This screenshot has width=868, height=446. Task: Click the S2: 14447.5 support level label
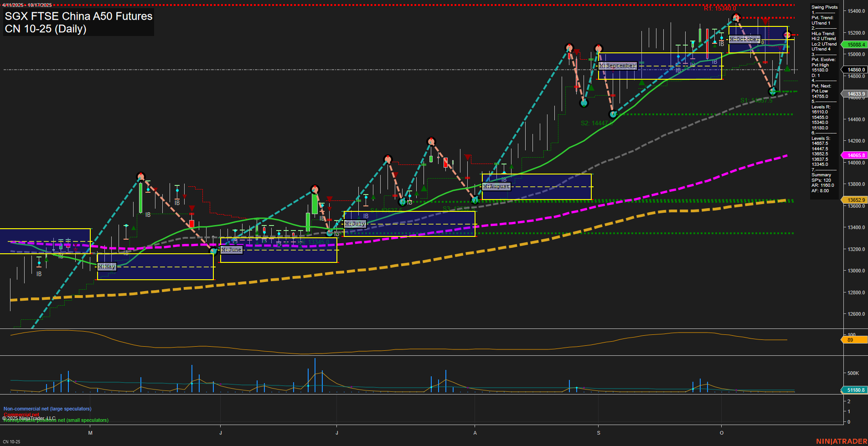(x=595, y=122)
